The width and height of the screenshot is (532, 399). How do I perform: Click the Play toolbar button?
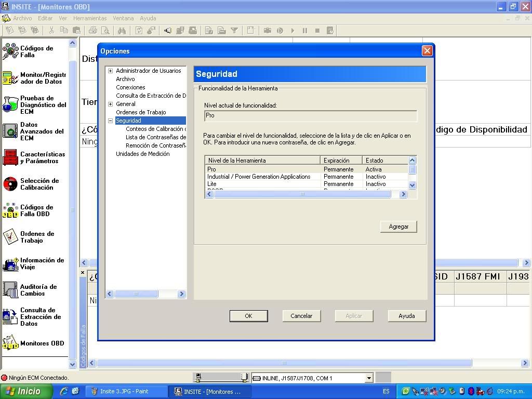tap(292, 31)
